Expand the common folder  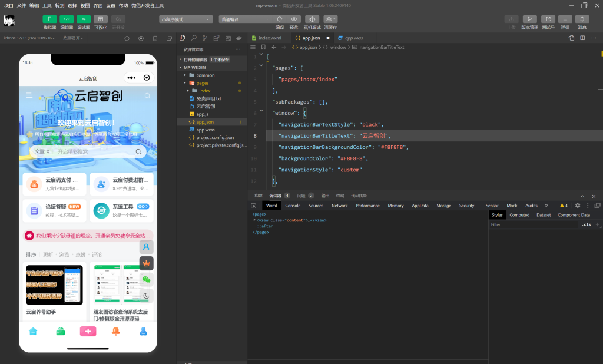click(x=211, y=75)
